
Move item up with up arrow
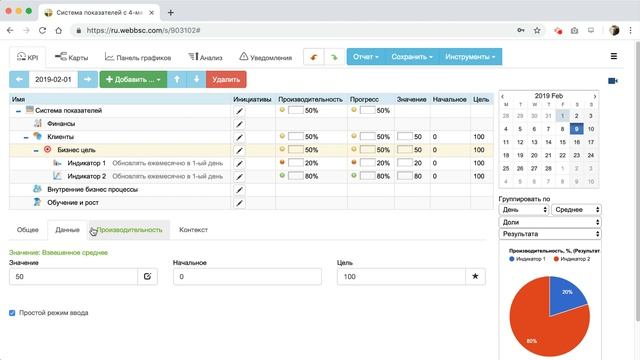[177, 79]
